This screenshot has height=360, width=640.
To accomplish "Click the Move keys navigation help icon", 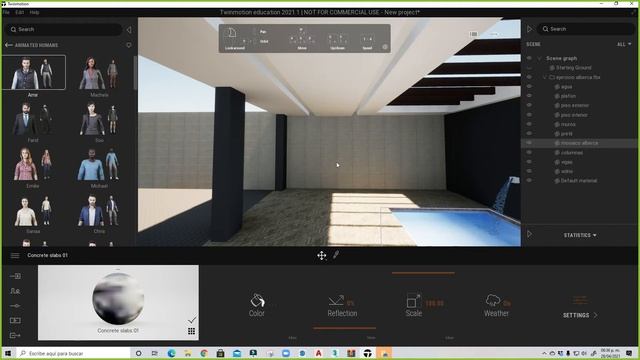I will (x=302, y=38).
